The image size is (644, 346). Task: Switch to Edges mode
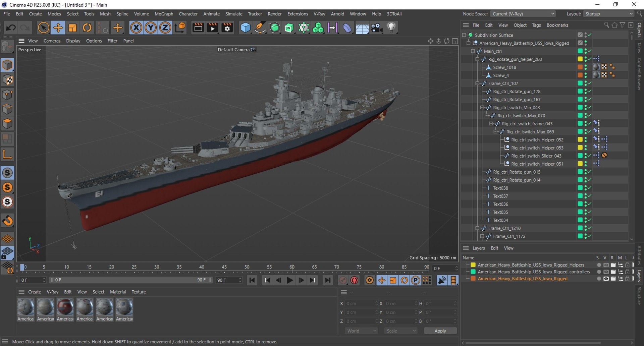pos(7,109)
